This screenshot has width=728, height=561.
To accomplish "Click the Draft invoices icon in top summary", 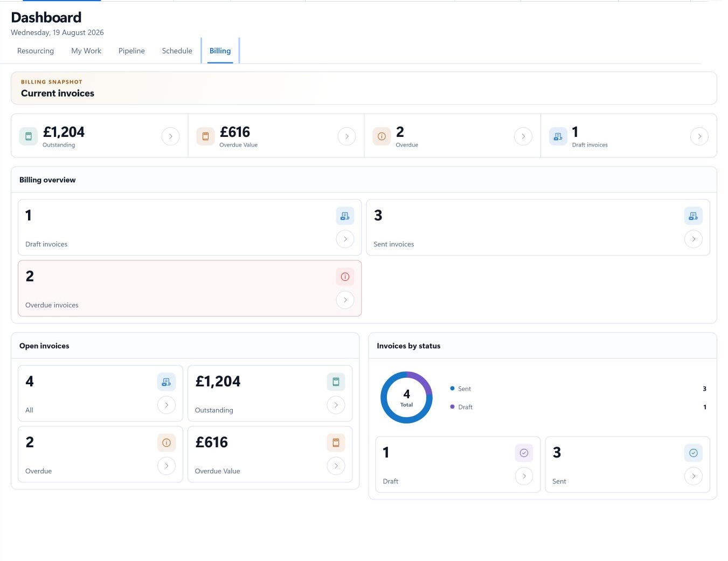I will (558, 136).
